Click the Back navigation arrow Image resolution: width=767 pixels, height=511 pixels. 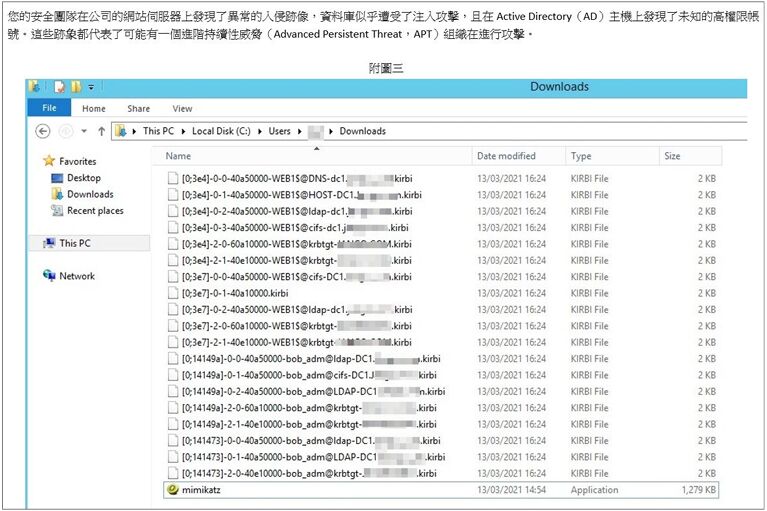pyautogui.click(x=42, y=131)
